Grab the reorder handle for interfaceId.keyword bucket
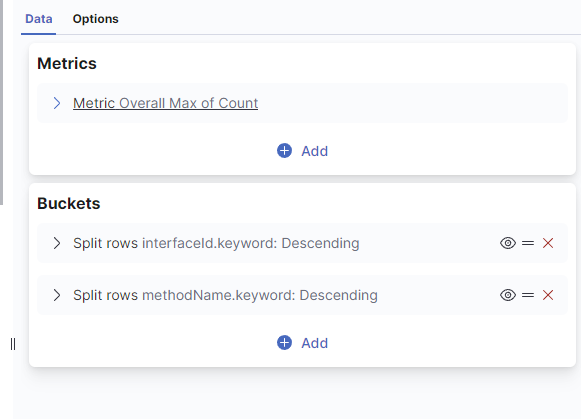This screenshot has width=581, height=419. [x=528, y=243]
